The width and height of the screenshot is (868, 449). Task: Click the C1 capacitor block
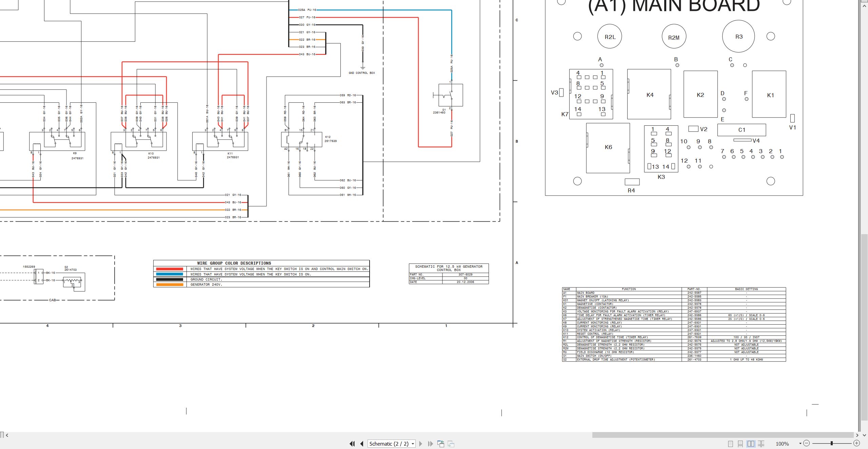coord(742,130)
